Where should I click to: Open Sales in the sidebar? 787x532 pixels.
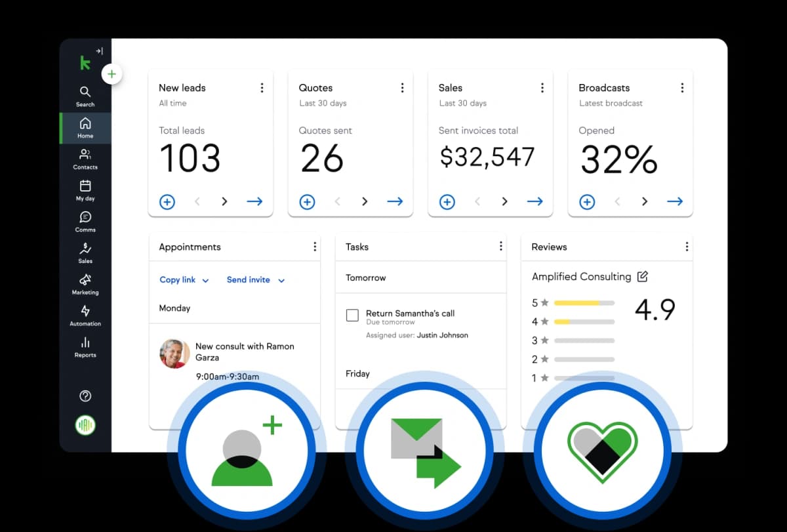click(85, 253)
